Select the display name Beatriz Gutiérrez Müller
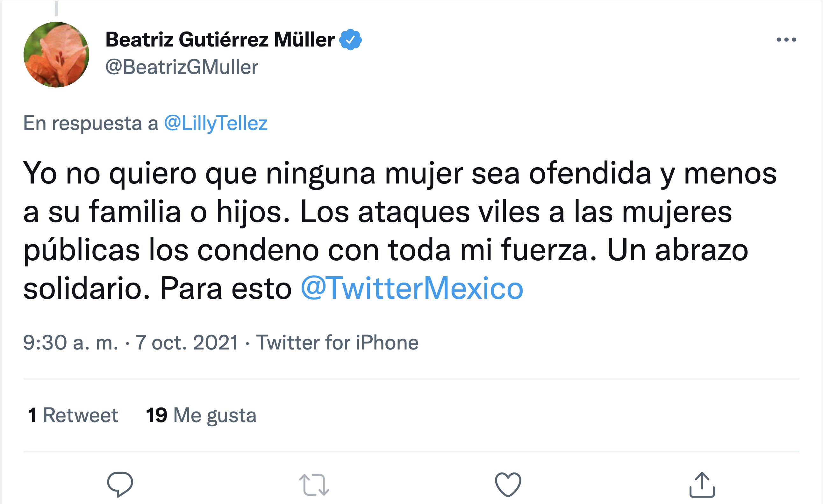Viewport: 823px width, 504px height. pyautogui.click(x=220, y=39)
